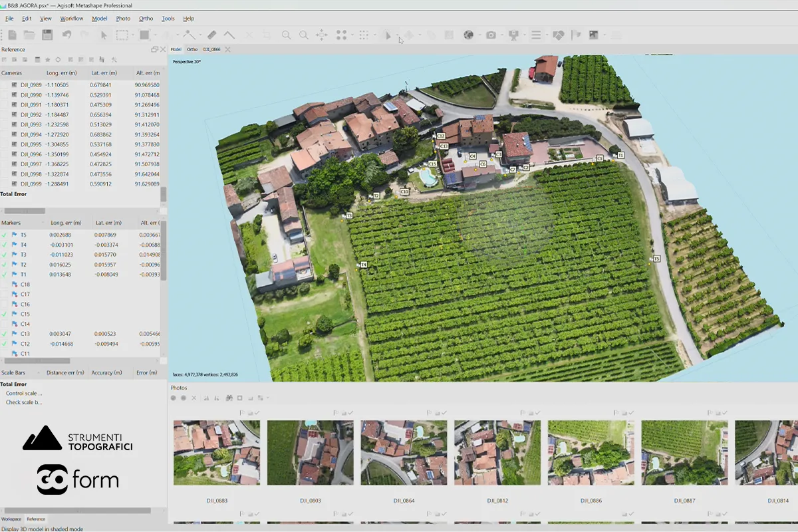Click the webcam-style capture view icon
798x532 pixels.
tap(513, 35)
